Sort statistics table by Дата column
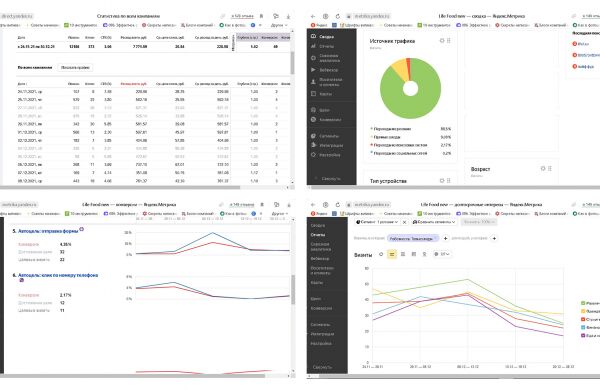600x391 pixels. (22, 83)
